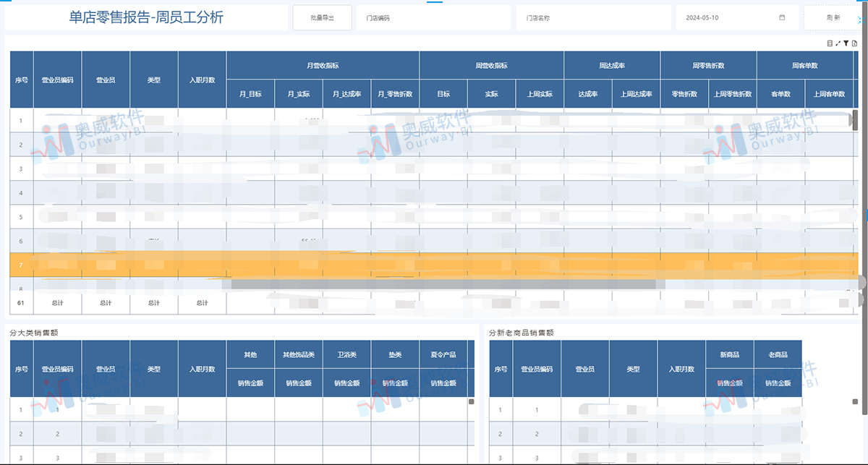Select the 老商品 column header
The image size is (868, 465).
pyautogui.click(x=778, y=355)
